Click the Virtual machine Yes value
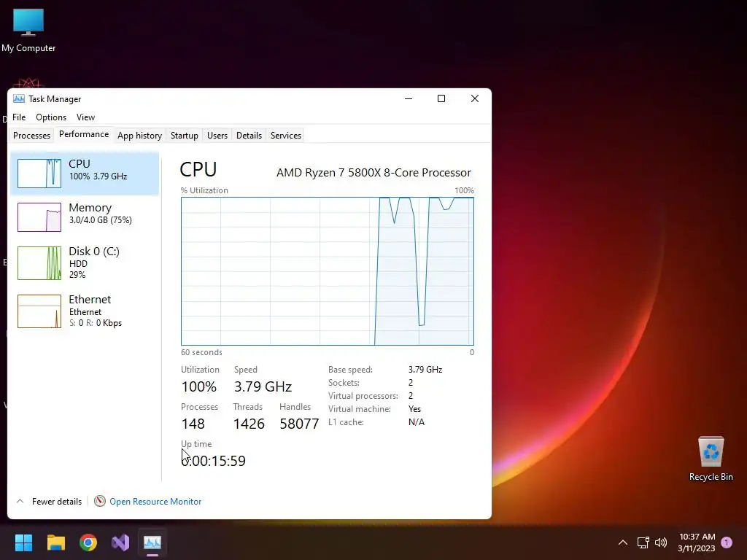Screen dimensions: 747x560 (414, 409)
